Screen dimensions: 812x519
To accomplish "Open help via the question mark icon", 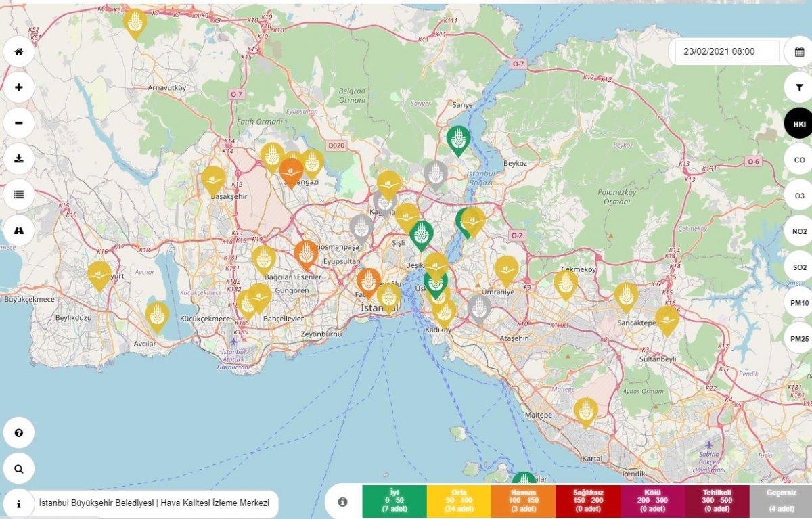I will [19, 432].
